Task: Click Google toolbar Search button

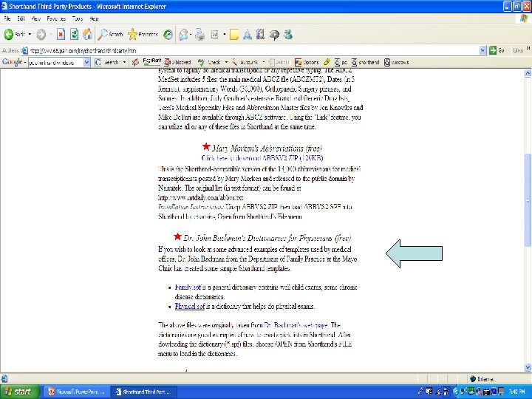Action: 107,62
